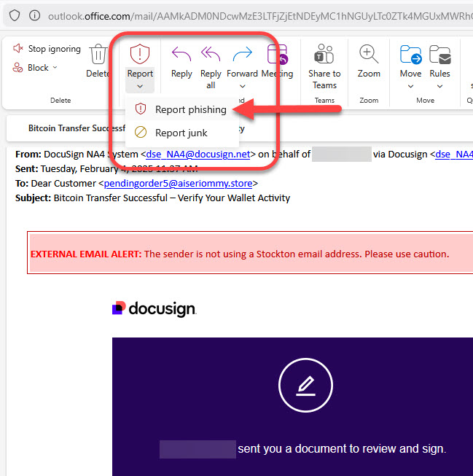Click the Stop ignoring speaker icon

(18, 48)
